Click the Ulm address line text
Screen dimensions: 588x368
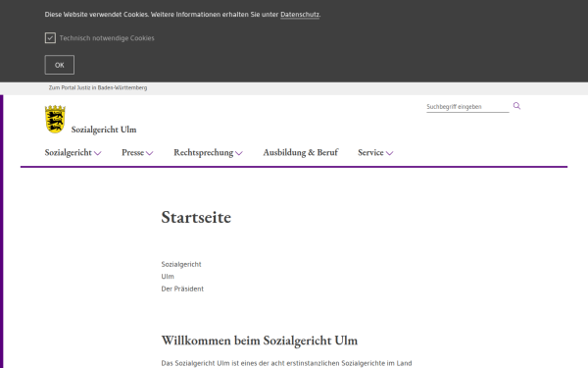coord(168,277)
